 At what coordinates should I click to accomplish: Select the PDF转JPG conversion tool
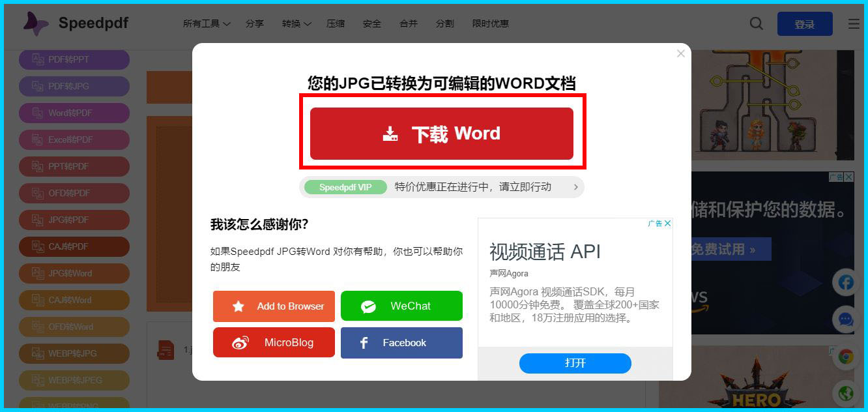(74, 86)
